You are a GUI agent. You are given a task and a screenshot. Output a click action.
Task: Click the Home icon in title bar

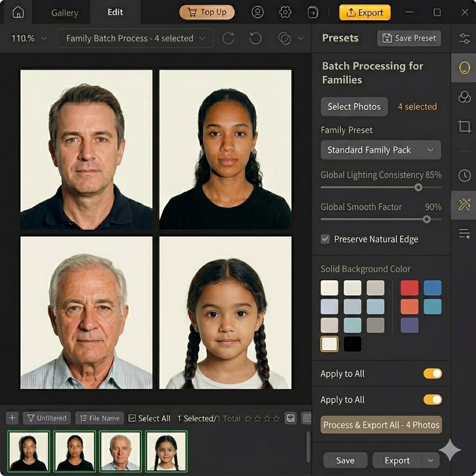point(18,12)
